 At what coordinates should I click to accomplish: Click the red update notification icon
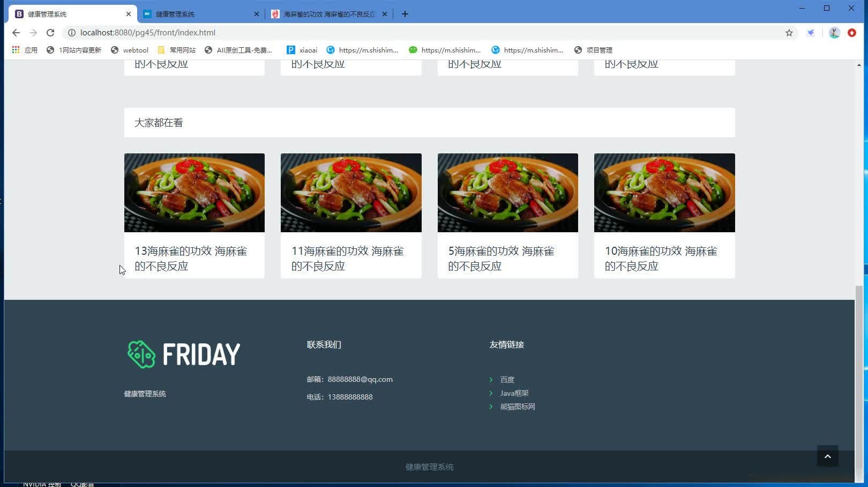coord(852,33)
